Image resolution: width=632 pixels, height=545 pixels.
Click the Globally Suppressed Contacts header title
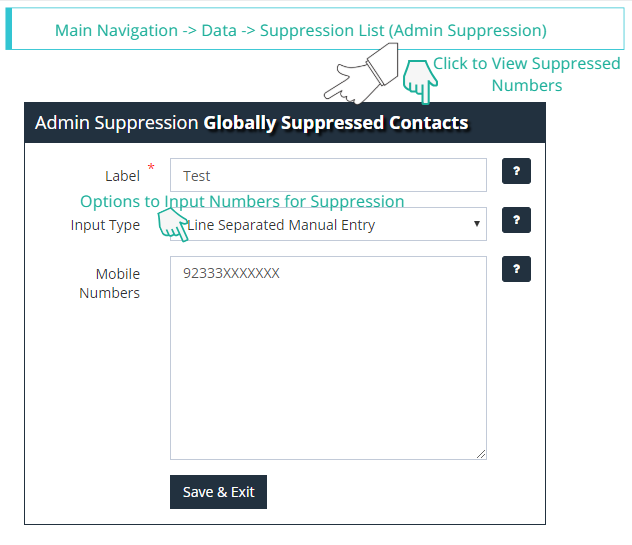tap(336, 123)
